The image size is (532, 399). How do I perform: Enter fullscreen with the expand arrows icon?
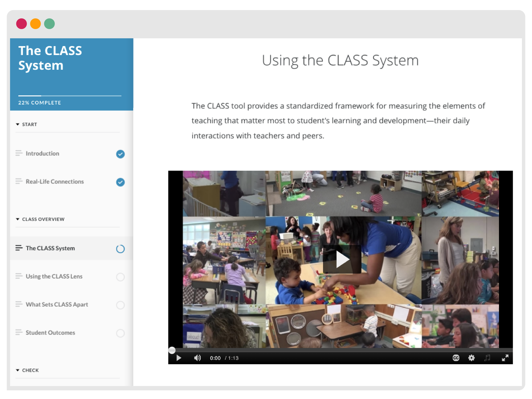click(505, 358)
